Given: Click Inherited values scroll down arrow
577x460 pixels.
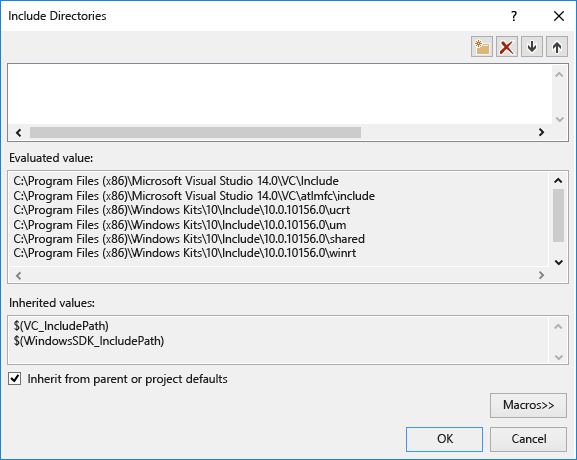Looking at the screenshot, I should [x=558, y=357].
